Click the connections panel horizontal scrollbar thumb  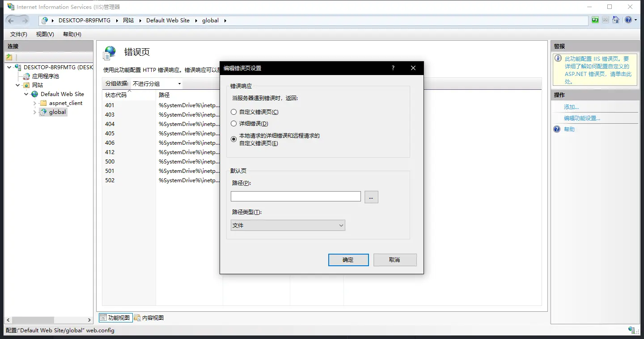pyautogui.click(x=33, y=320)
